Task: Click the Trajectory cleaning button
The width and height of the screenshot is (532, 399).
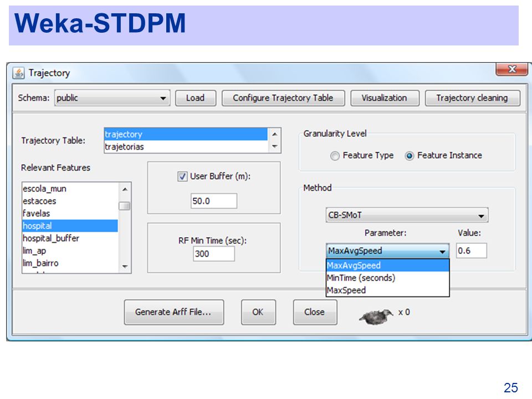Action: pos(472,98)
